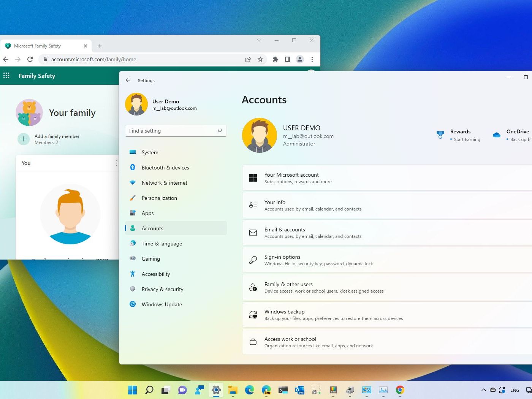Go back using Settings back arrow

[128, 80]
